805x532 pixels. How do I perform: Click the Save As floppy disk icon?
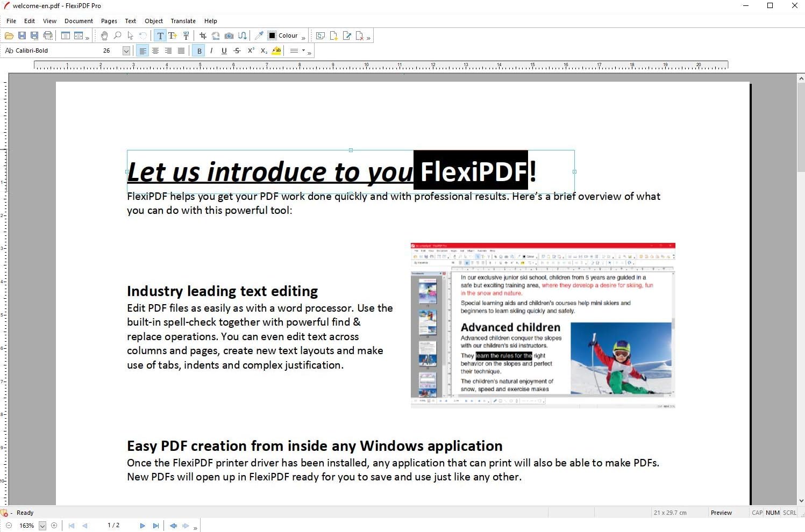point(34,35)
